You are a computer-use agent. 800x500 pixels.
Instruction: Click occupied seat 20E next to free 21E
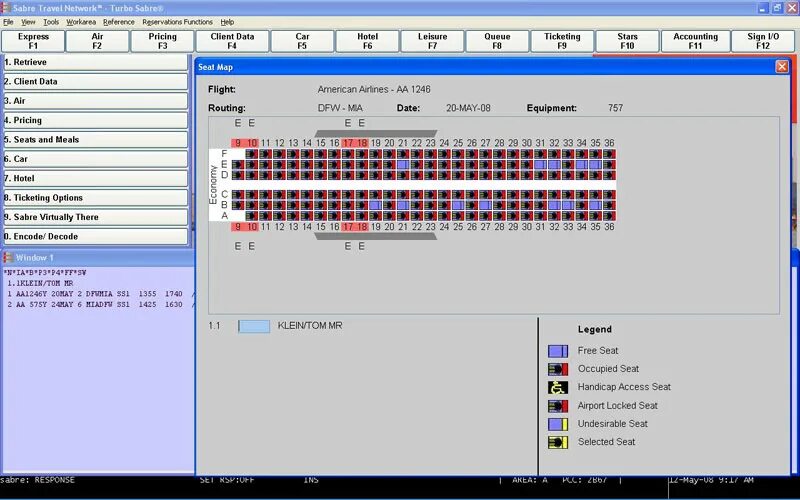click(x=389, y=165)
